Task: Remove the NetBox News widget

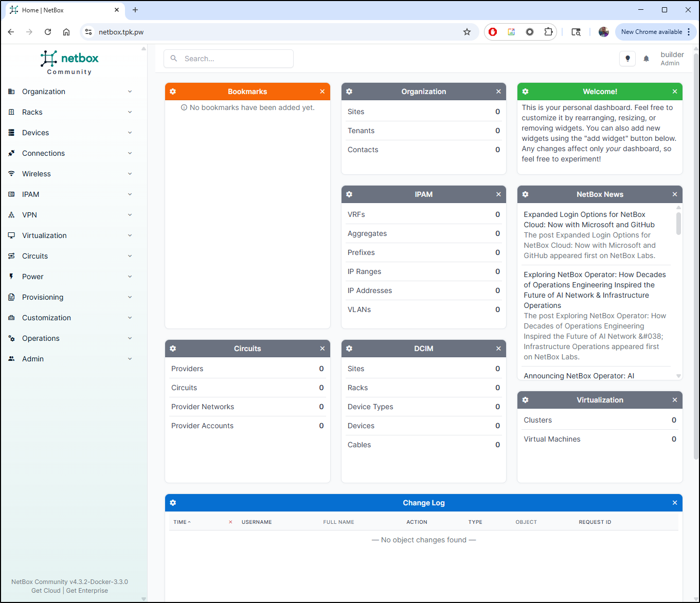Action: tap(675, 194)
